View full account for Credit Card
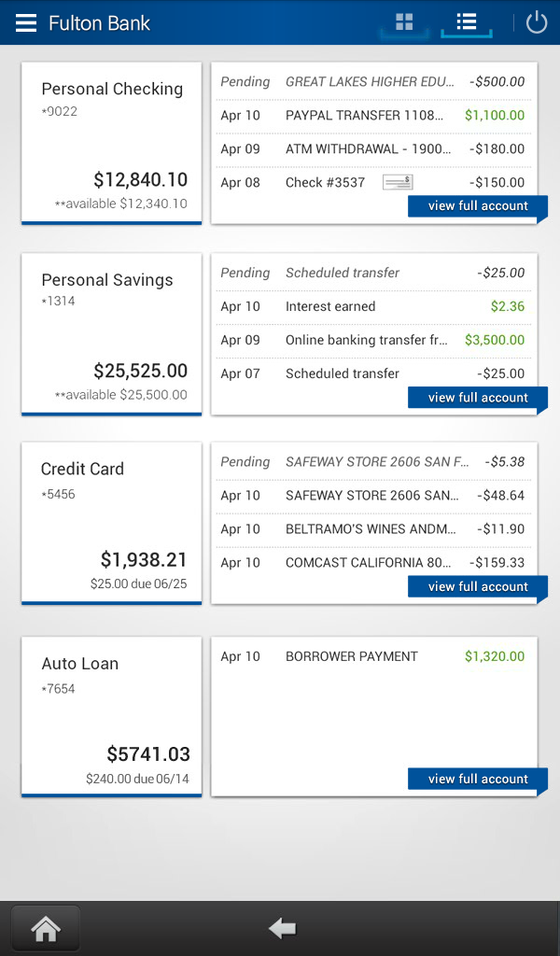Image resolution: width=560 pixels, height=956 pixels. 478,586
